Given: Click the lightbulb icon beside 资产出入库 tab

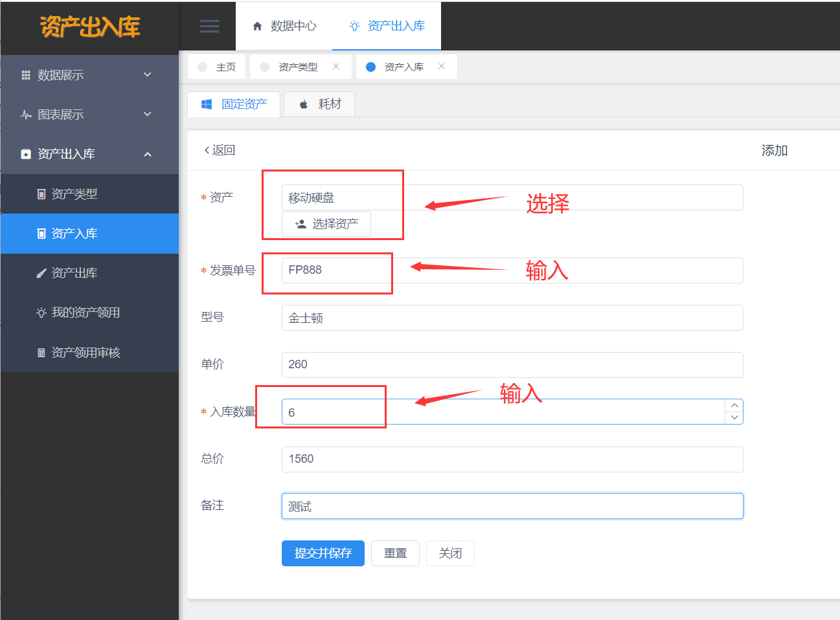Looking at the screenshot, I should point(354,26).
